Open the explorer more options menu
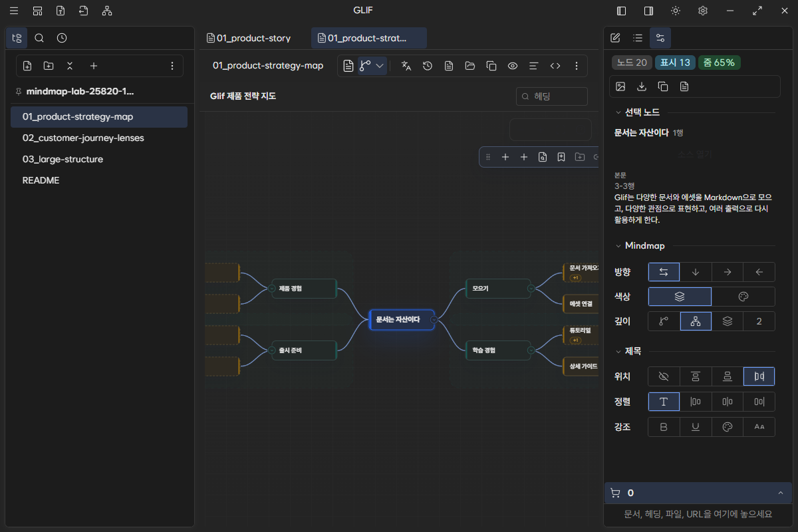Screen dimensions: 798x532 (172, 66)
